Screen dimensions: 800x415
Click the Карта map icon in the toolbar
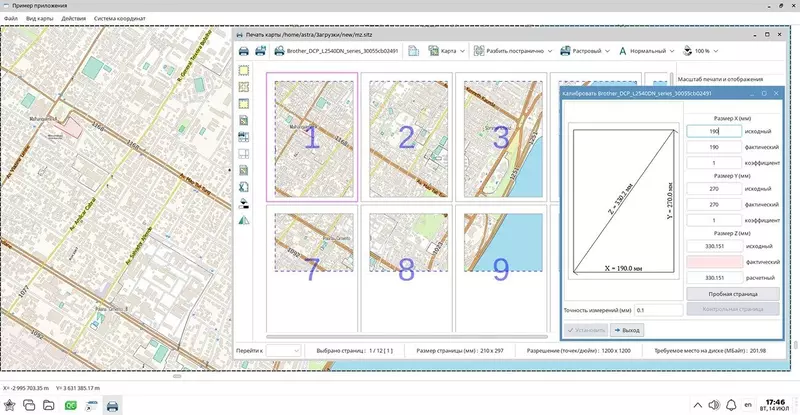click(433, 51)
